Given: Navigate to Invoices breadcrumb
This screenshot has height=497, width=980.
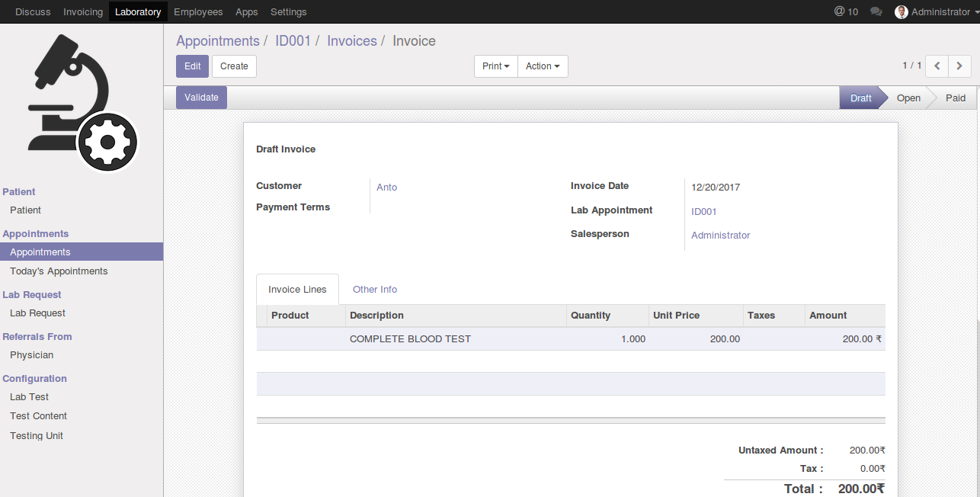Looking at the screenshot, I should [351, 41].
